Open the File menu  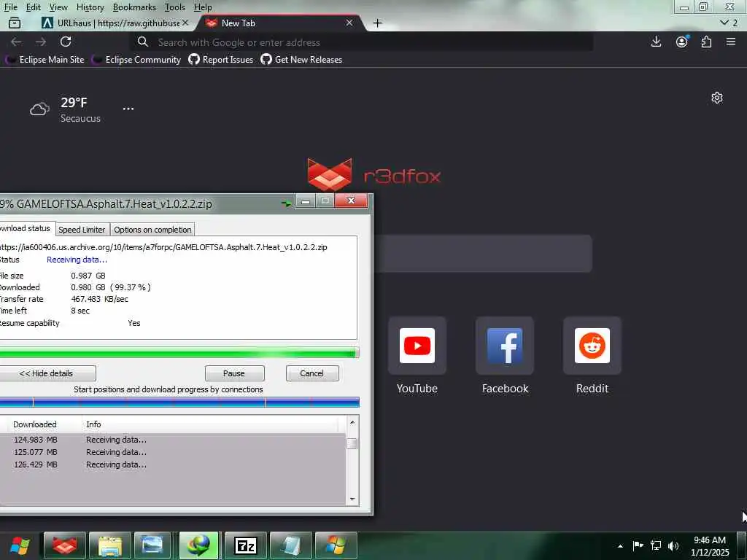(10, 7)
